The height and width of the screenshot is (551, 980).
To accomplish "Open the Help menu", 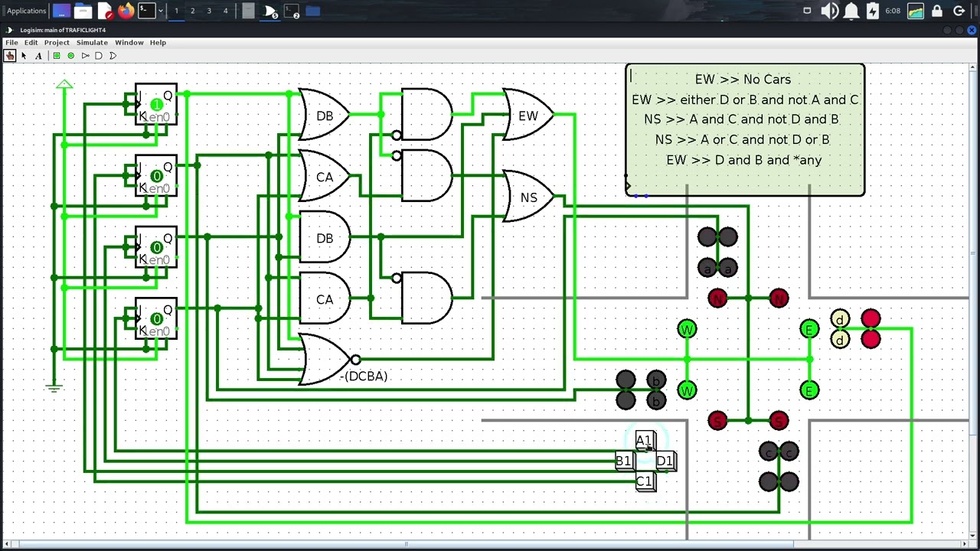I will (158, 42).
